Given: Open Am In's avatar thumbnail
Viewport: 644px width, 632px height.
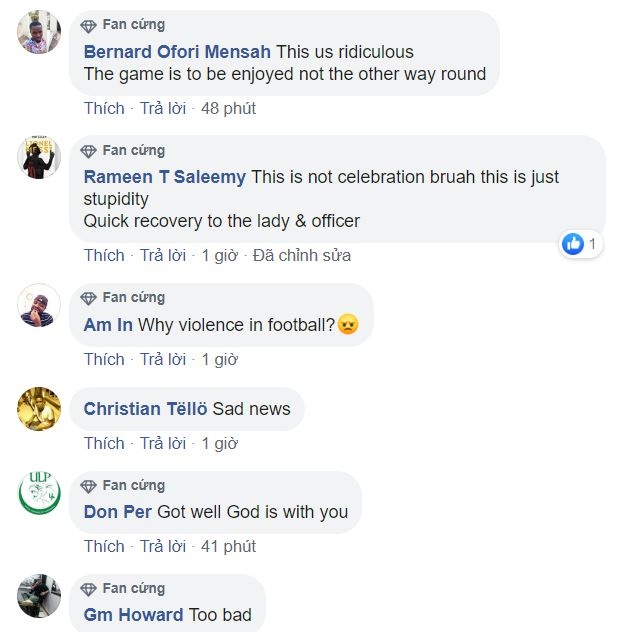Looking at the screenshot, I should 40,305.
